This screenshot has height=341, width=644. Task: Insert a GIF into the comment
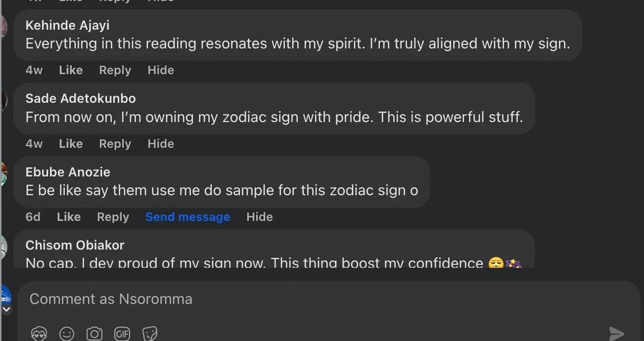(122, 334)
